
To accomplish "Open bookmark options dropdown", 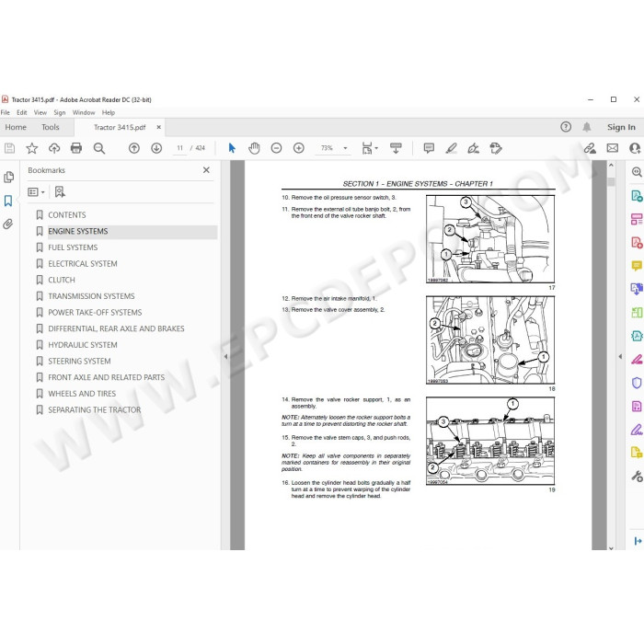I will point(36,191).
